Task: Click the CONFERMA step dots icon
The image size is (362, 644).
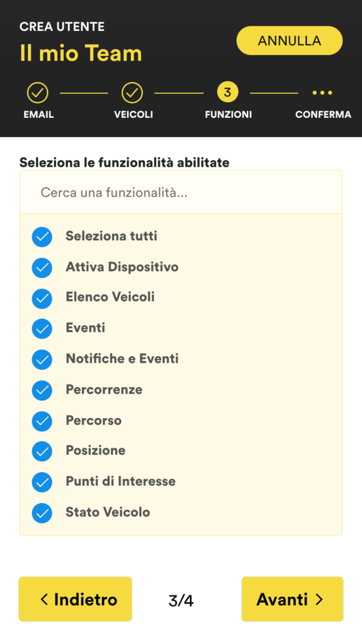Action: (322, 93)
